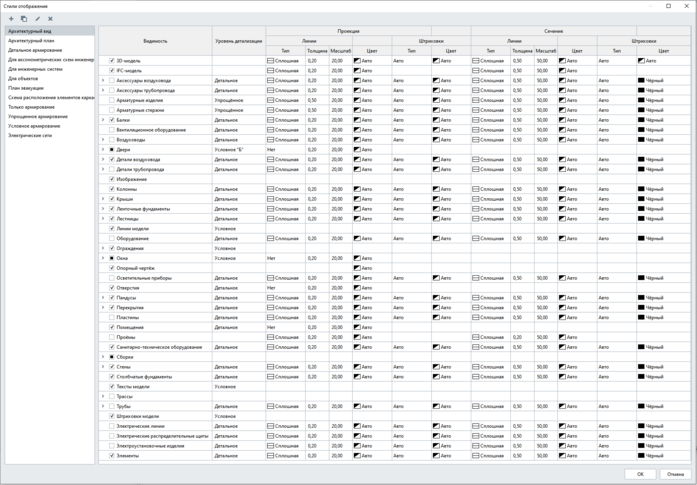Uncheck the 3D-модель visibility checkbox

[112, 61]
